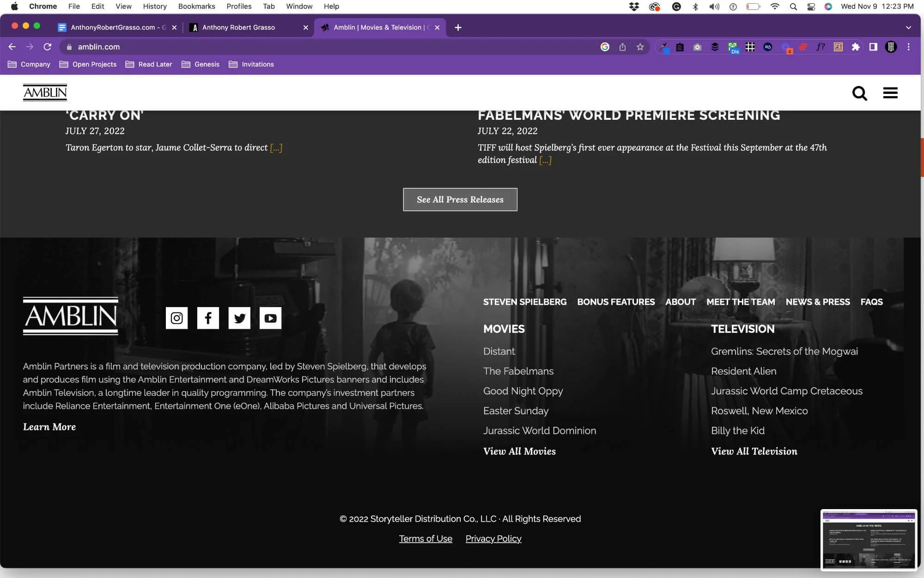Image resolution: width=924 pixels, height=578 pixels.
Task: Click the Facebook icon in footer
Action: 208,318
